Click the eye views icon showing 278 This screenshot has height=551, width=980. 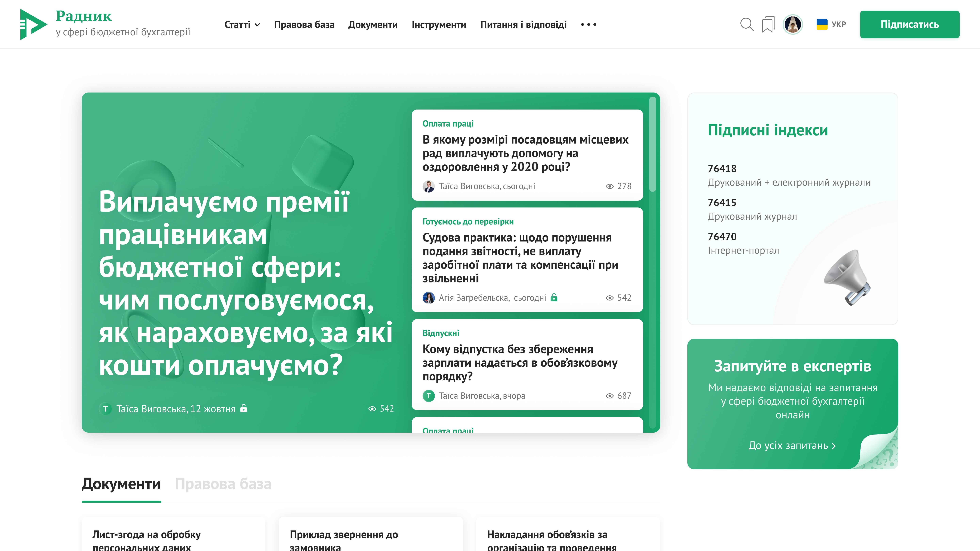pyautogui.click(x=609, y=186)
